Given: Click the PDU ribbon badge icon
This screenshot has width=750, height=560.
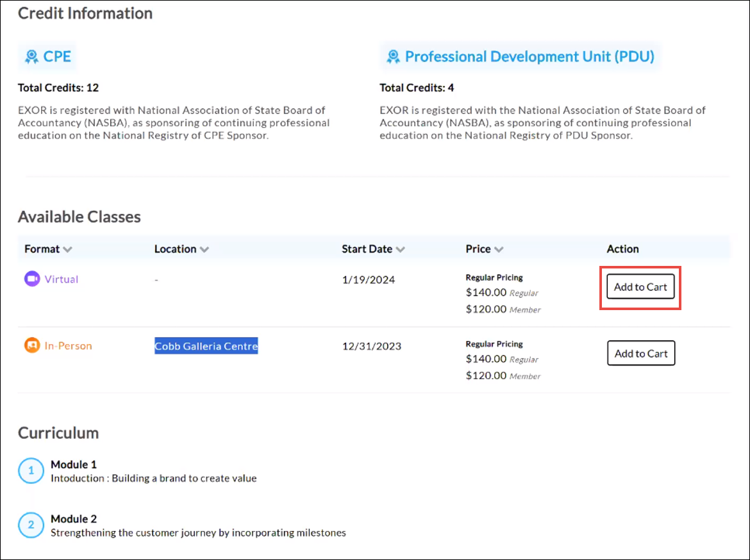Looking at the screenshot, I should tap(393, 57).
